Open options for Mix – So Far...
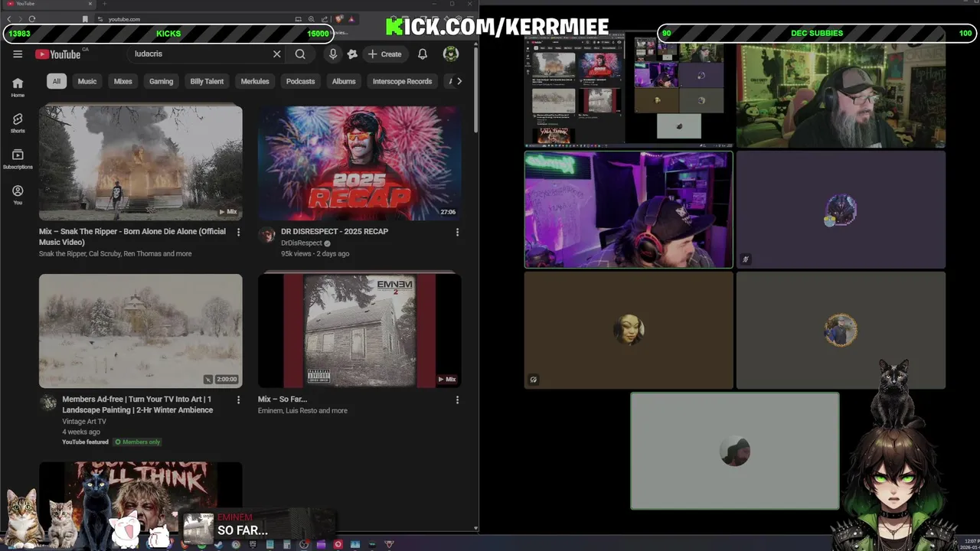The image size is (980, 551). 457,399
